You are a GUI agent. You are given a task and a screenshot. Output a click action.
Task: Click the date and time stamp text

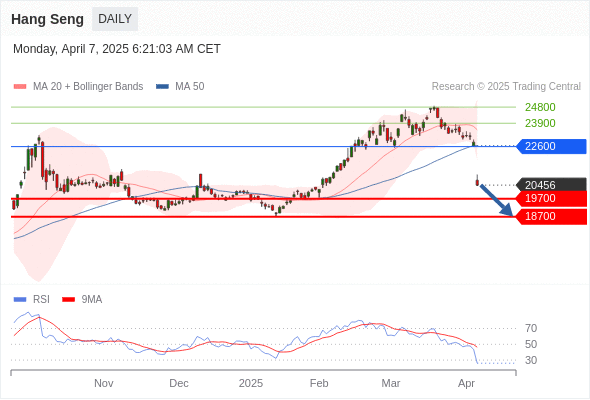pyautogui.click(x=117, y=49)
